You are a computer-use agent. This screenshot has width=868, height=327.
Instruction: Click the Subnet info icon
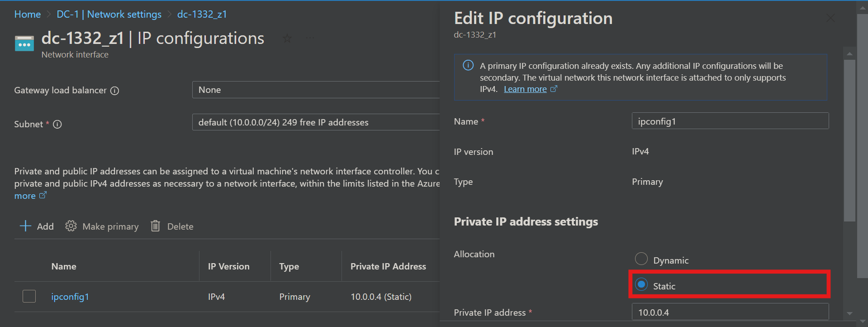pyautogui.click(x=57, y=125)
